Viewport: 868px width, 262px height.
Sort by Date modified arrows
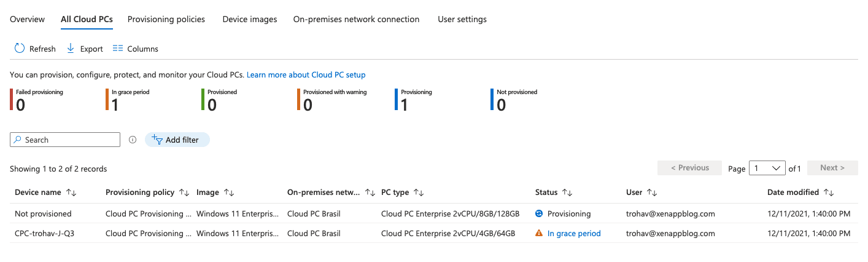click(829, 193)
